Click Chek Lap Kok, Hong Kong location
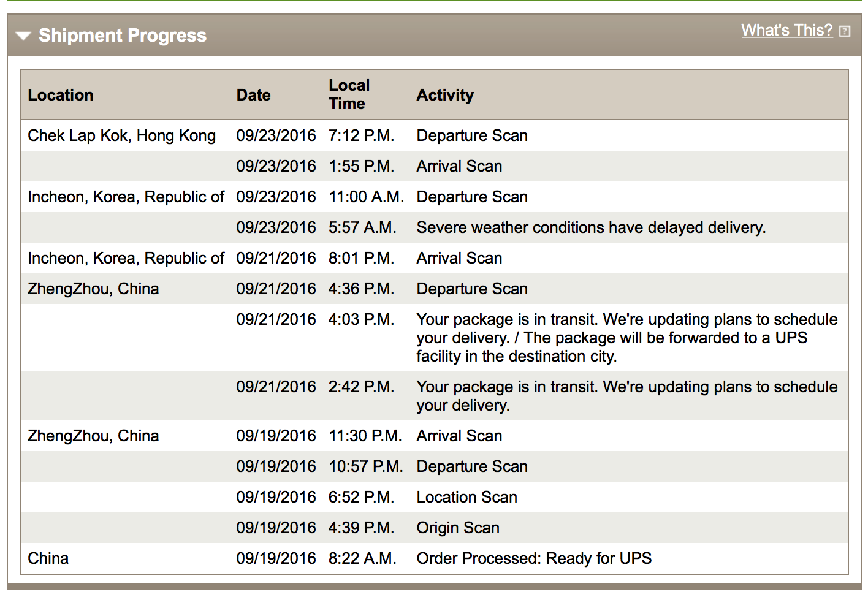Viewport: 868px width, 600px height. coord(122,135)
